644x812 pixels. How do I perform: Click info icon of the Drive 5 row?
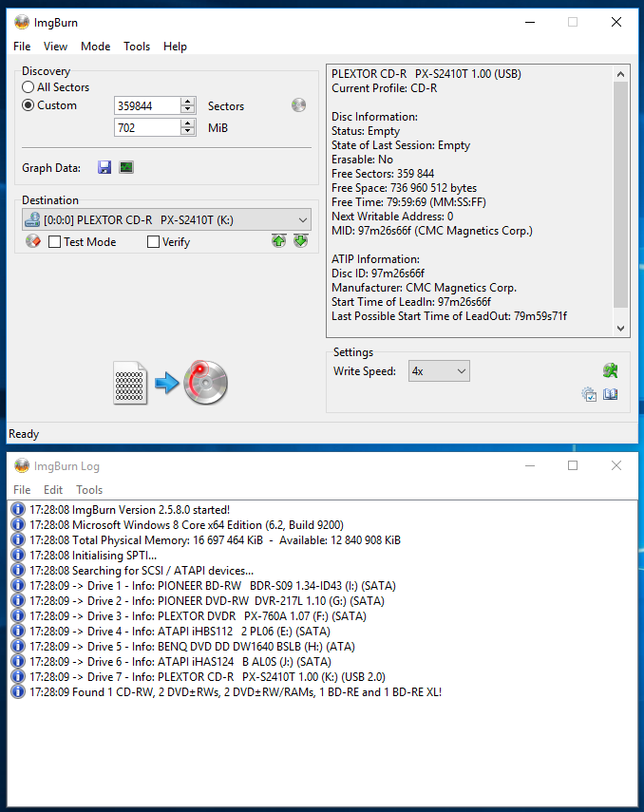[18, 647]
